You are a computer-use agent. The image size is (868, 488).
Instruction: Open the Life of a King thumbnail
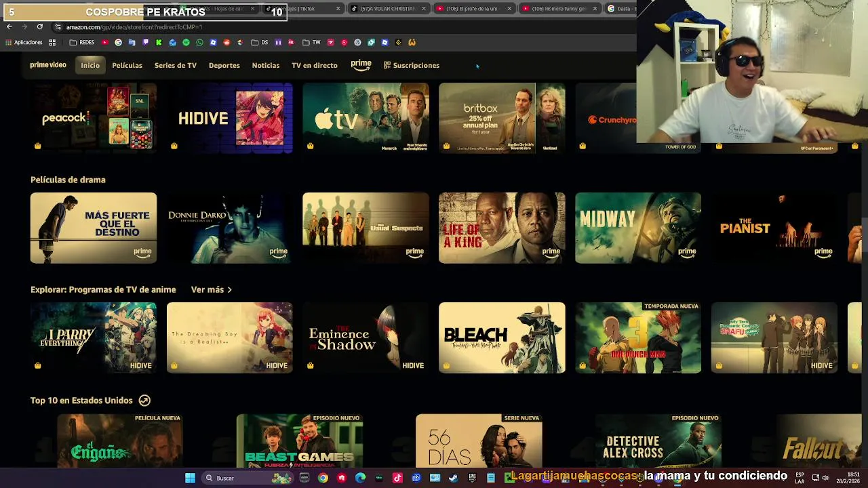502,228
